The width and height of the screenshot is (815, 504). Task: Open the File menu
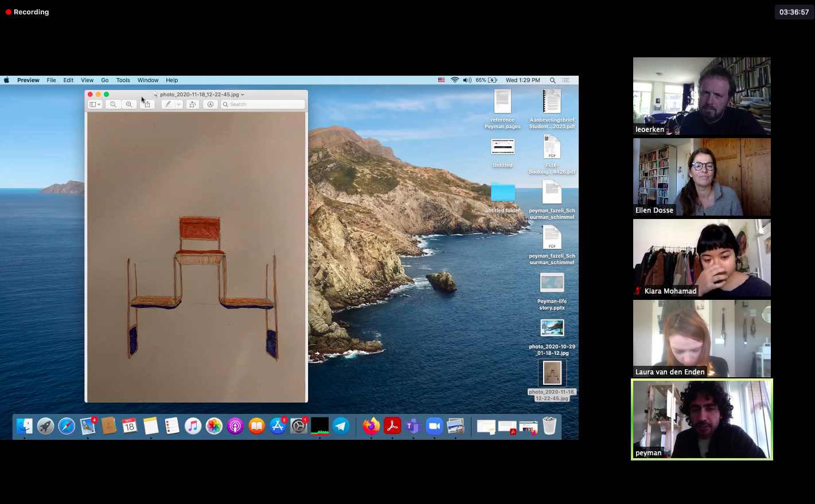(x=52, y=80)
